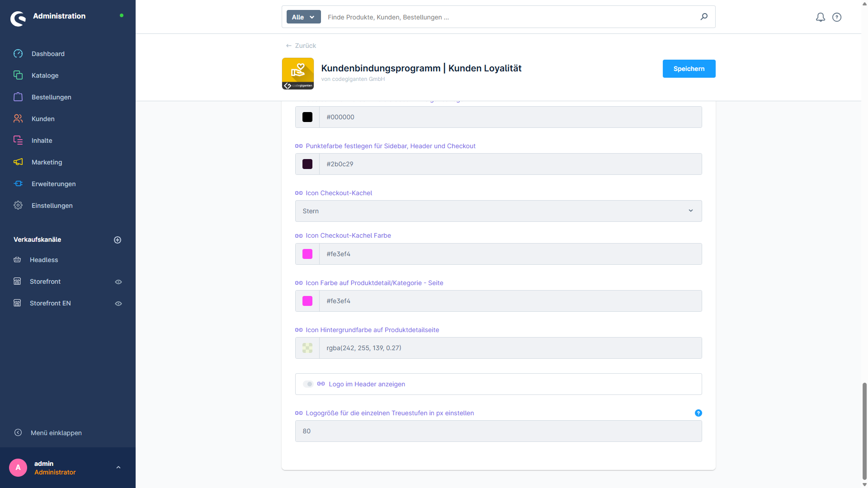Screen dimensions: 868x488
Task: Click the #000000 color text field
Action: 510,117
